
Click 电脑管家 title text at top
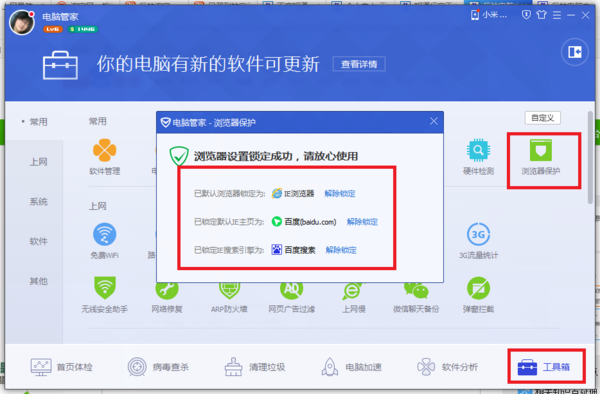pyautogui.click(x=60, y=17)
